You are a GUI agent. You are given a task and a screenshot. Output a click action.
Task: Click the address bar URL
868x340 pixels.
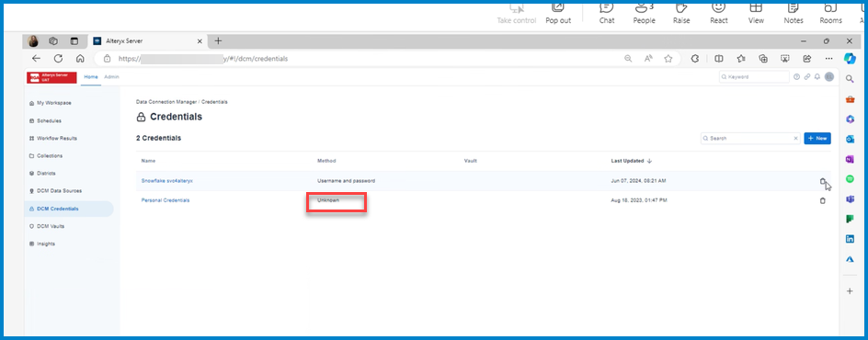[x=203, y=59]
